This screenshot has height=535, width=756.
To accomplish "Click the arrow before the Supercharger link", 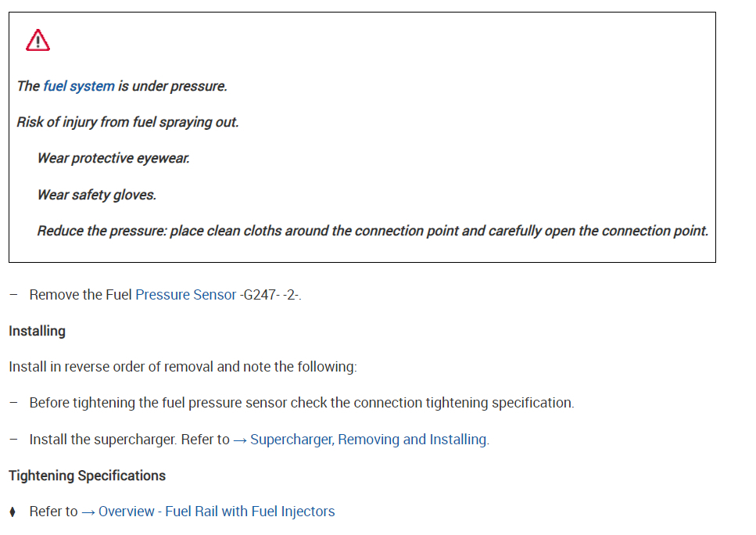I will point(239,440).
